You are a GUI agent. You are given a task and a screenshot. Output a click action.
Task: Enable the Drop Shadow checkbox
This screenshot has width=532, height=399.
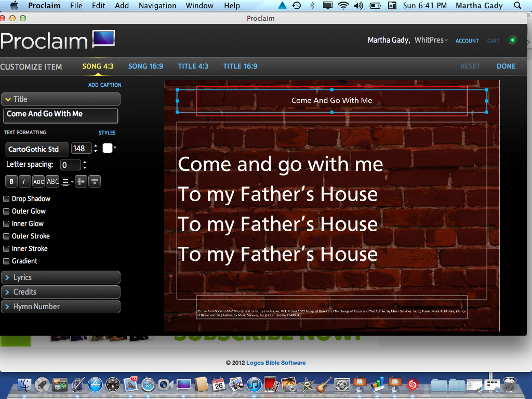point(6,199)
